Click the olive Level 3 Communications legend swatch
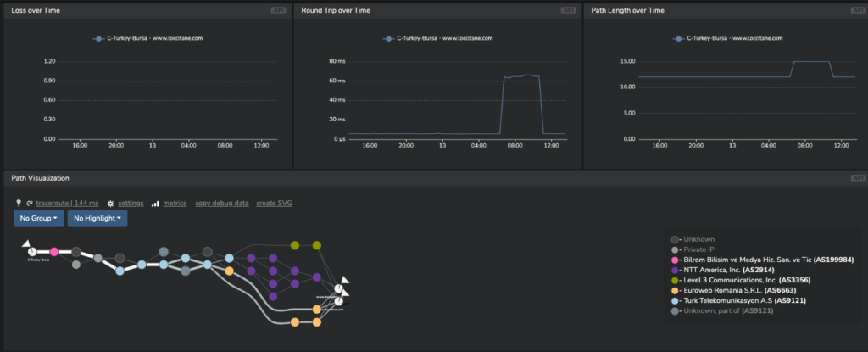Viewport: 868px width, 352px height. click(675, 281)
